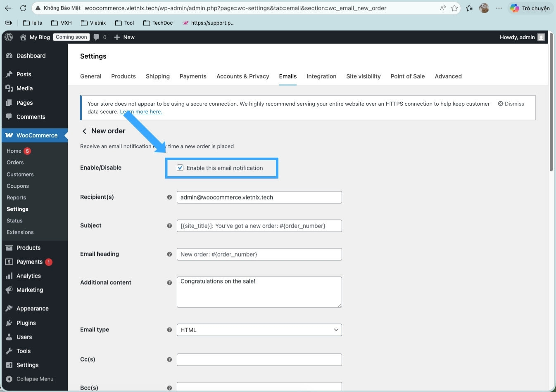Viewport: 556px width, 392px height.
Task: Open the Integration settings tab
Action: [x=321, y=76]
